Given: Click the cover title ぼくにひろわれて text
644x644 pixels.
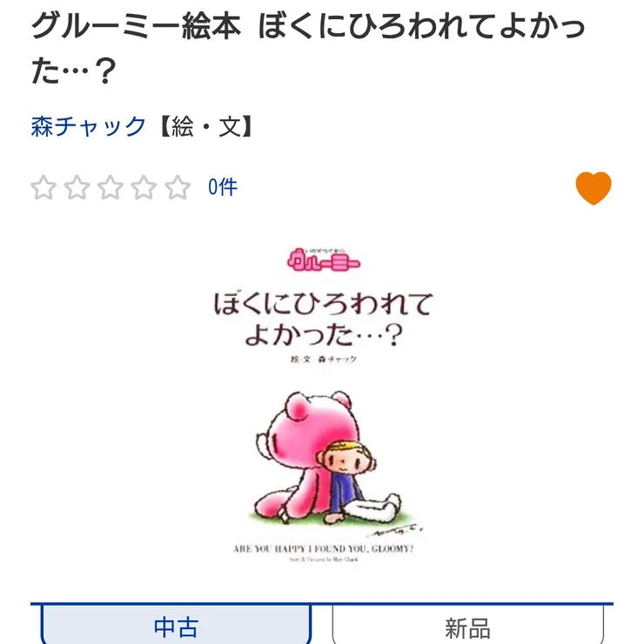Looking at the screenshot, I should 323,304.
